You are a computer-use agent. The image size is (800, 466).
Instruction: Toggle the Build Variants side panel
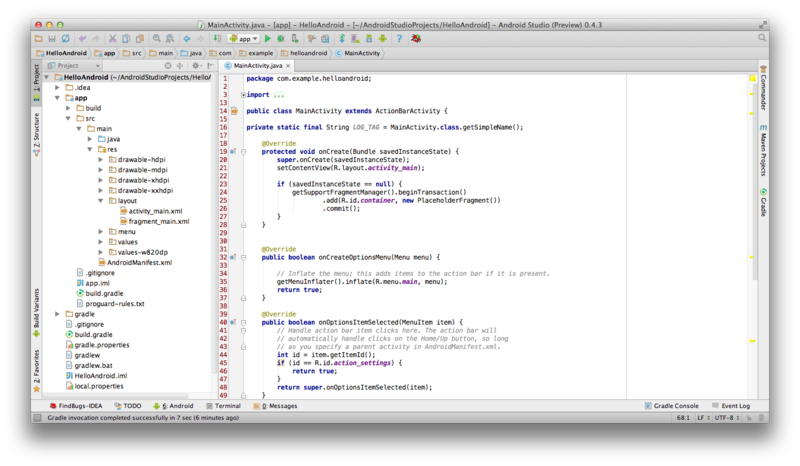click(37, 312)
